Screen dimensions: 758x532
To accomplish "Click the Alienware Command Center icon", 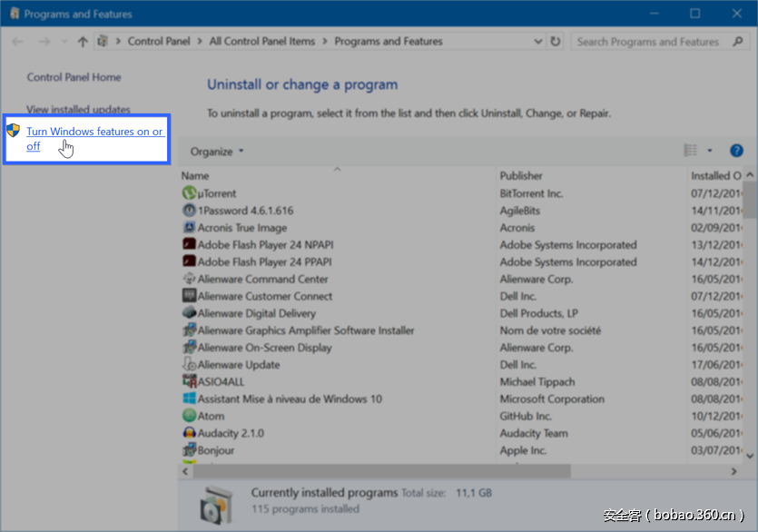I will (x=189, y=279).
